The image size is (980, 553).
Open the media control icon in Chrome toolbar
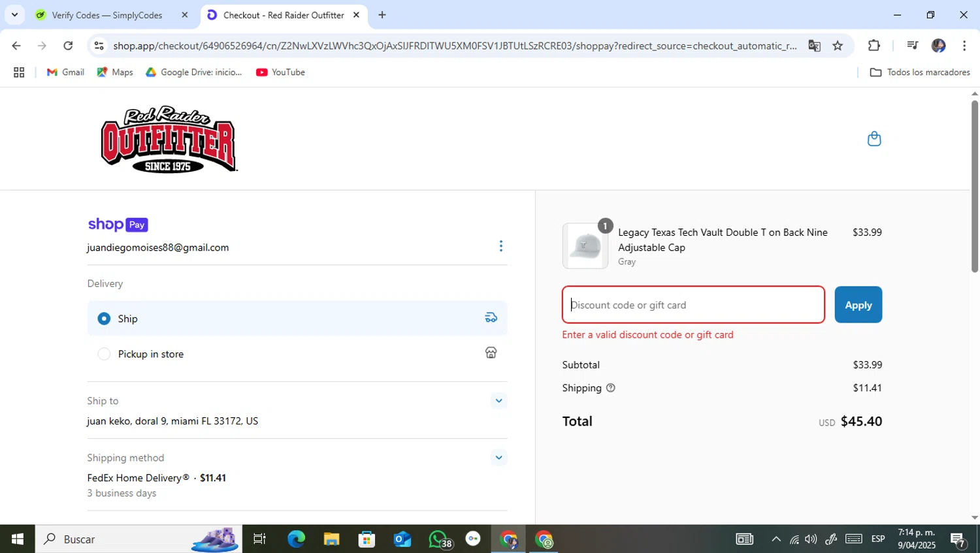click(x=913, y=46)
